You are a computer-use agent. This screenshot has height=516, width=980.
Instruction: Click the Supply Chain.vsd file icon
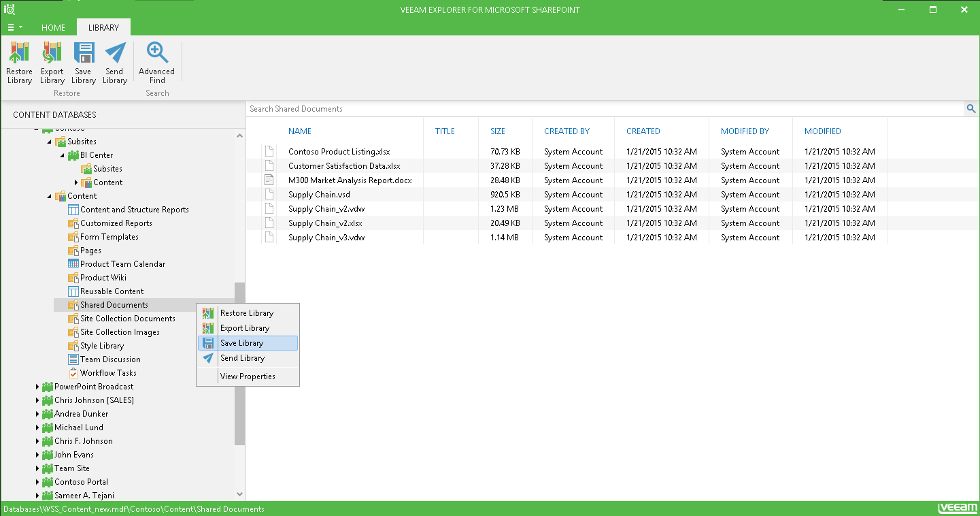click(269, 195)
